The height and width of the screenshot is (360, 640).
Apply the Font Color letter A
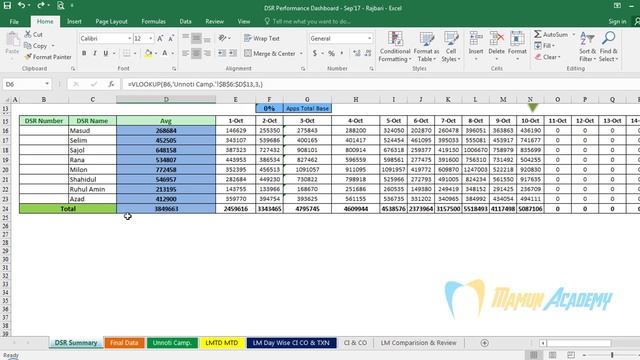165,53
